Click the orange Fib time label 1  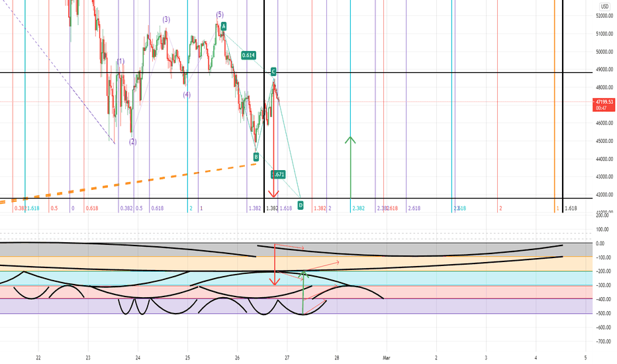point(557,208)
